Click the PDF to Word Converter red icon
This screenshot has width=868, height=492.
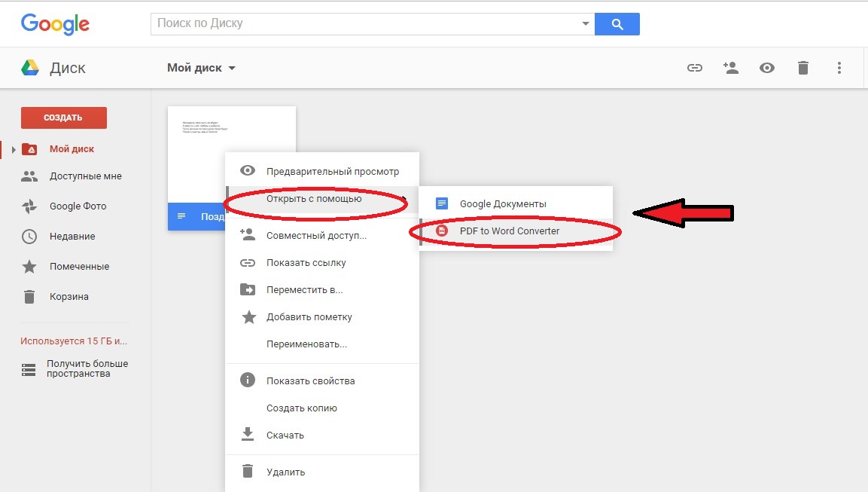click(442, 231)
